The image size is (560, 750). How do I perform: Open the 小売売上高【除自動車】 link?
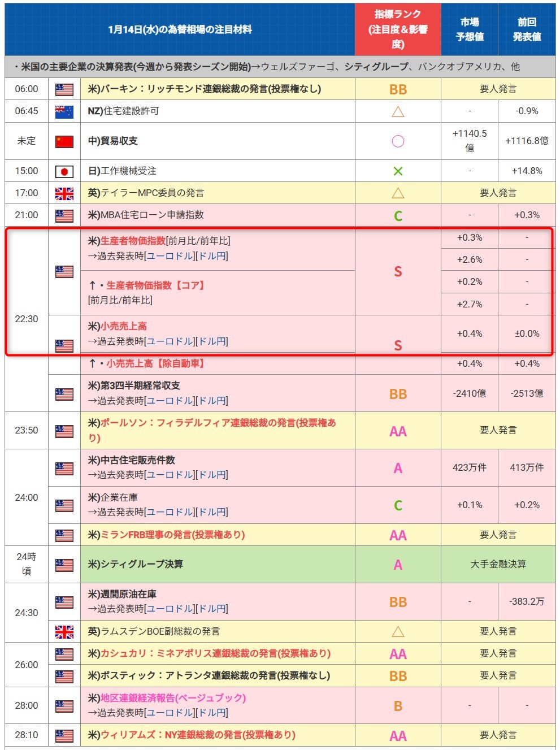155,363
